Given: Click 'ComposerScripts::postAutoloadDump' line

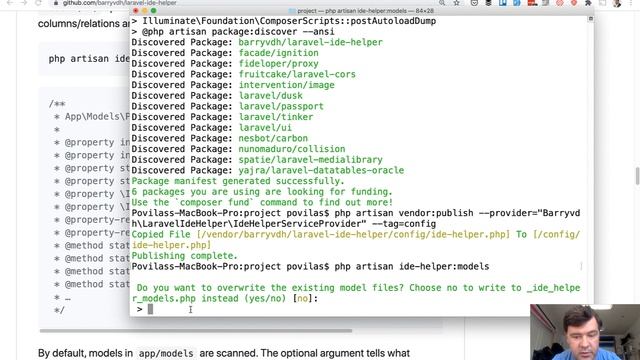Looking at the screenshot, I should [289, 21].
